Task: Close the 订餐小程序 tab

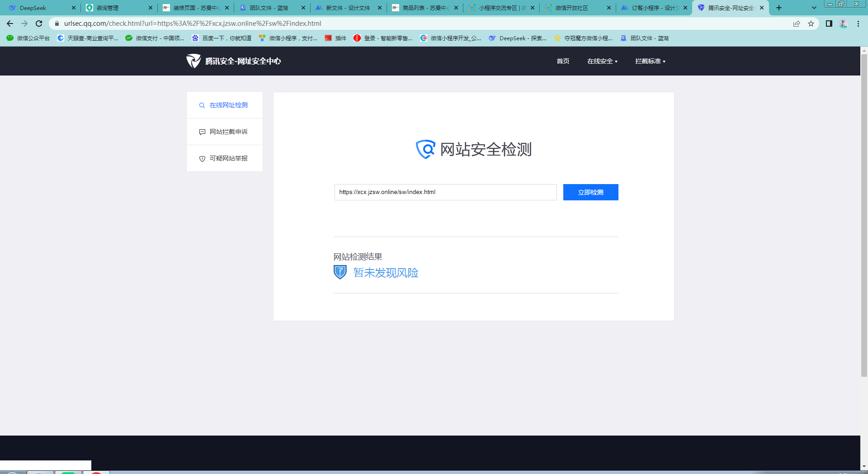Action: (x=685, y=8)
